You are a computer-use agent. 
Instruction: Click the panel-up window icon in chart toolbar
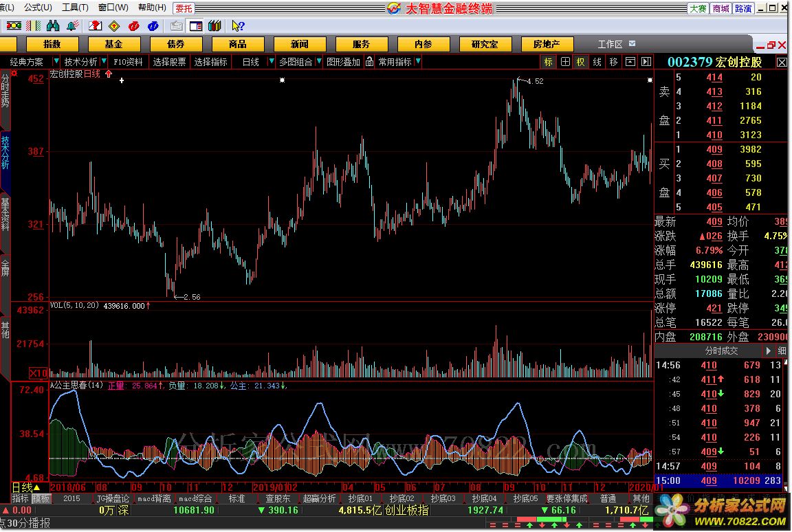(x=630, y=62)
